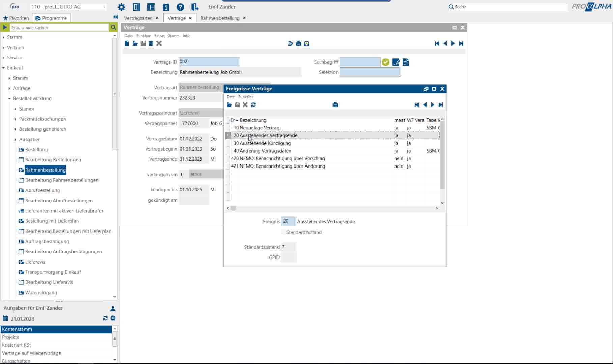
Task: Save the contract via Verträge disk icon
Action: click(143, 43)
